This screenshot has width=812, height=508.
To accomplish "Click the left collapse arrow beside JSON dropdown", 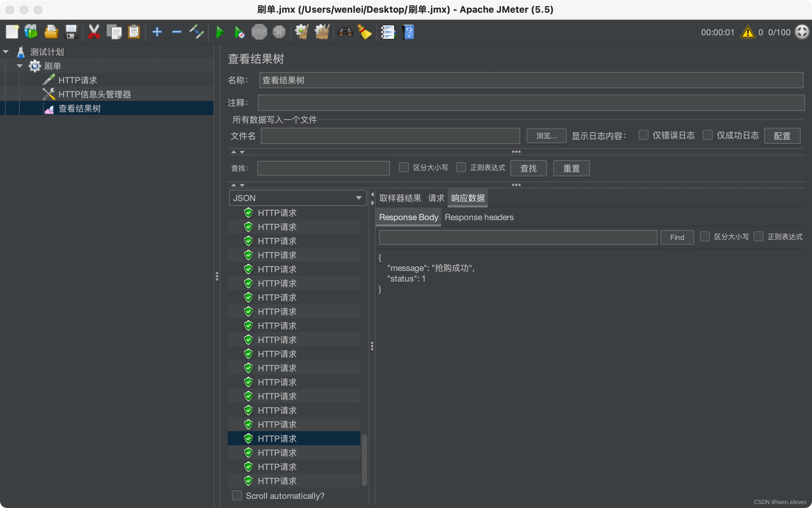I will pos(373,194).
